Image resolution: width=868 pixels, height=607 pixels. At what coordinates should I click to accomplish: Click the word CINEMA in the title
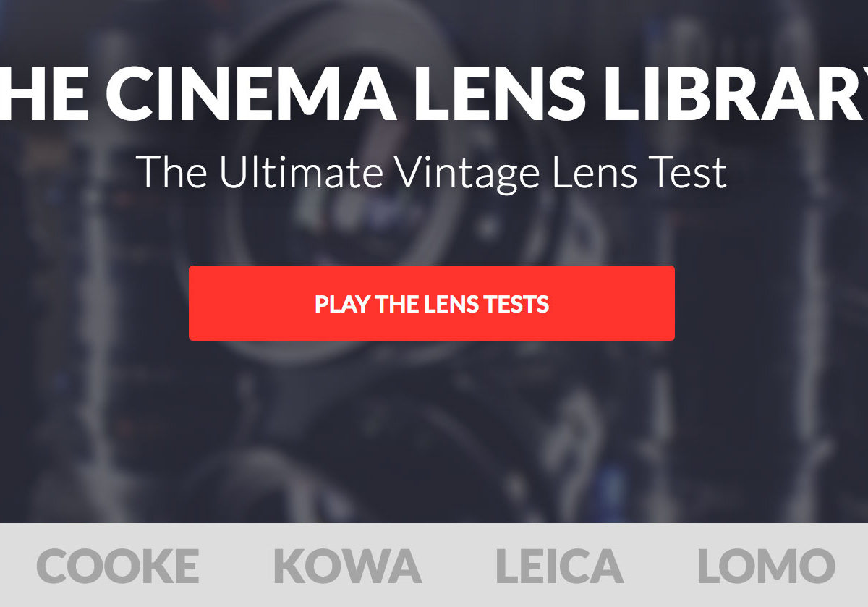[264, 94]
